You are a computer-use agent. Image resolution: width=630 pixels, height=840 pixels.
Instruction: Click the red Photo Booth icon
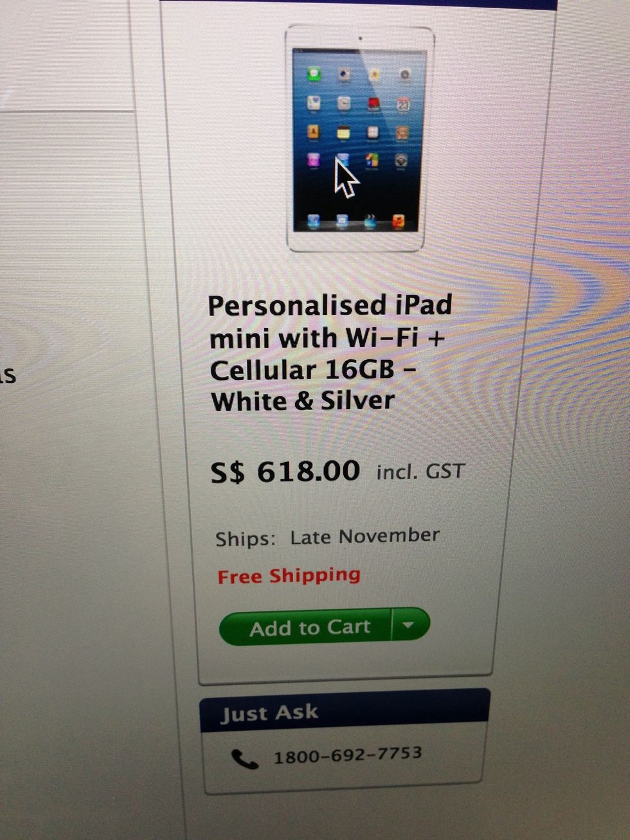373,103
